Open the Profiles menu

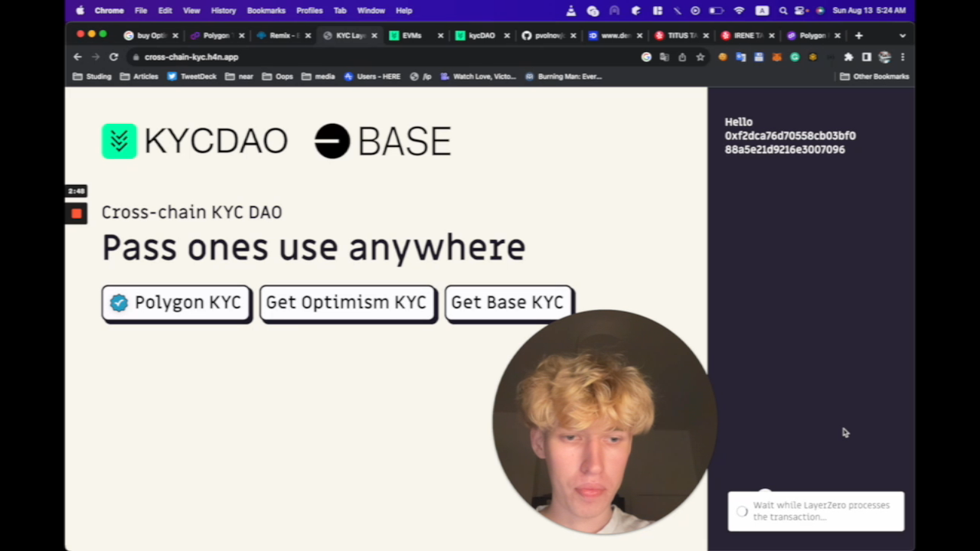point(309,11)
